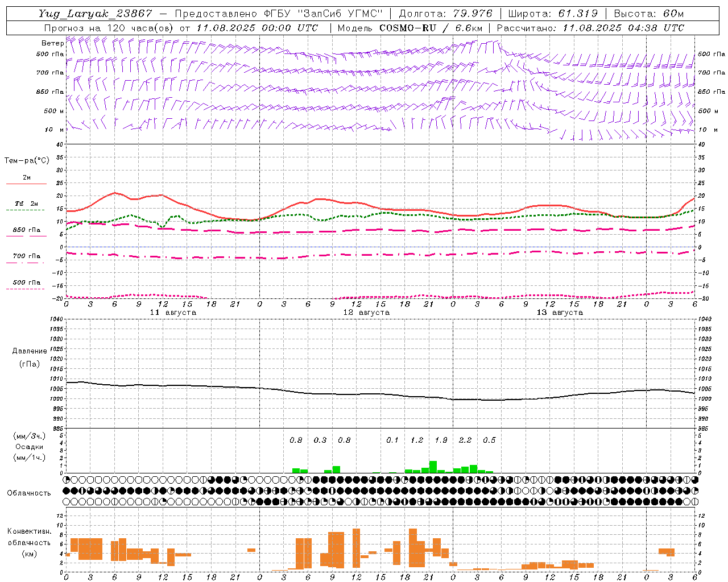Click the Ветер panel label
This screenshot has width=728, height=582.
pos(52,43)
